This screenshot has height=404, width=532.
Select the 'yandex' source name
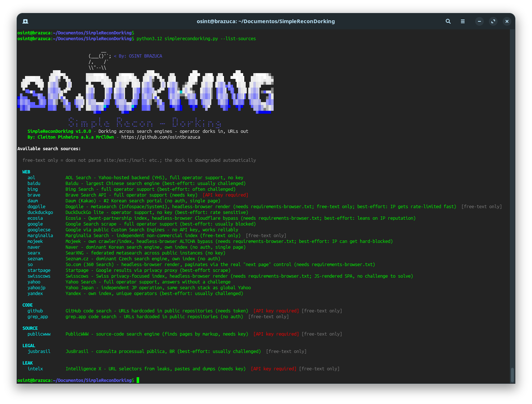(x=35, y=294)
